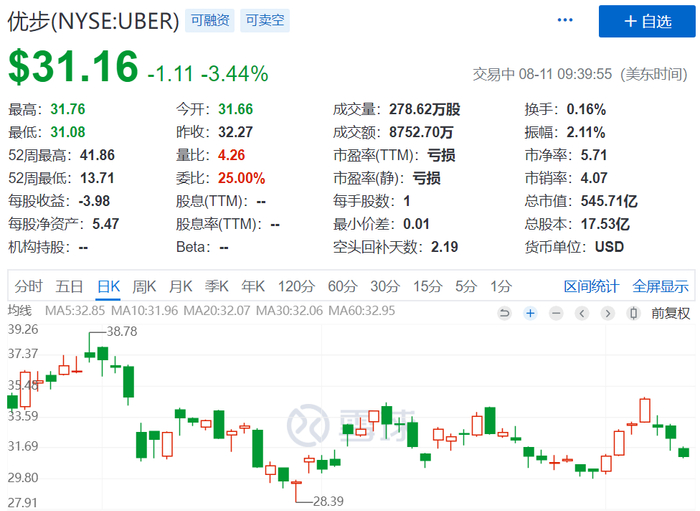The width and height of the screenshot is (700, 511).
Task: Click the 昨收 value 32.27
Action: (x=236, y=132)
